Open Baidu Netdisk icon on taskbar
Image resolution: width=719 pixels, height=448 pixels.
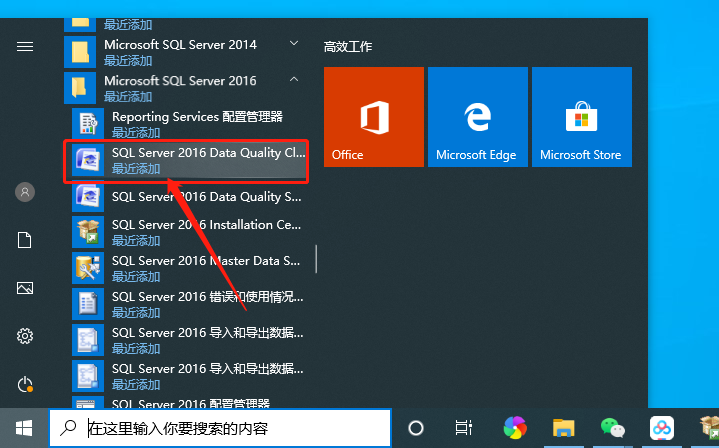pyautogui.click(x=662, y=428)
